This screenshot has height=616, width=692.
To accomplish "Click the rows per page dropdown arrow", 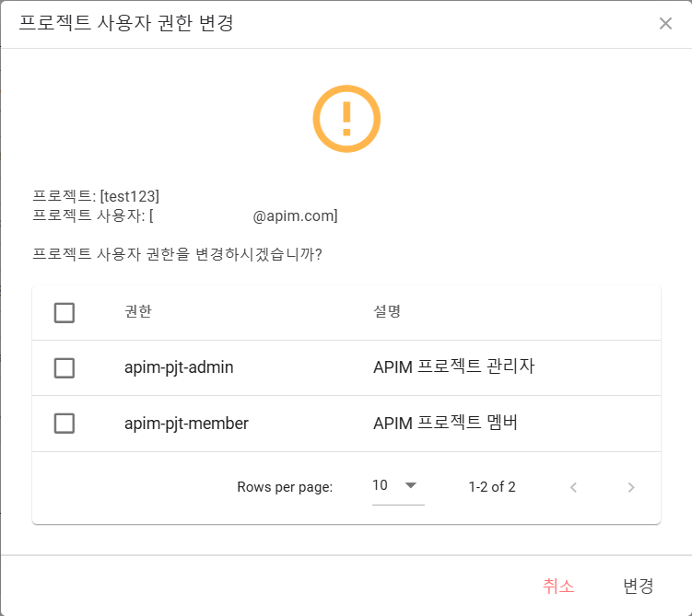I will [410, 485].
